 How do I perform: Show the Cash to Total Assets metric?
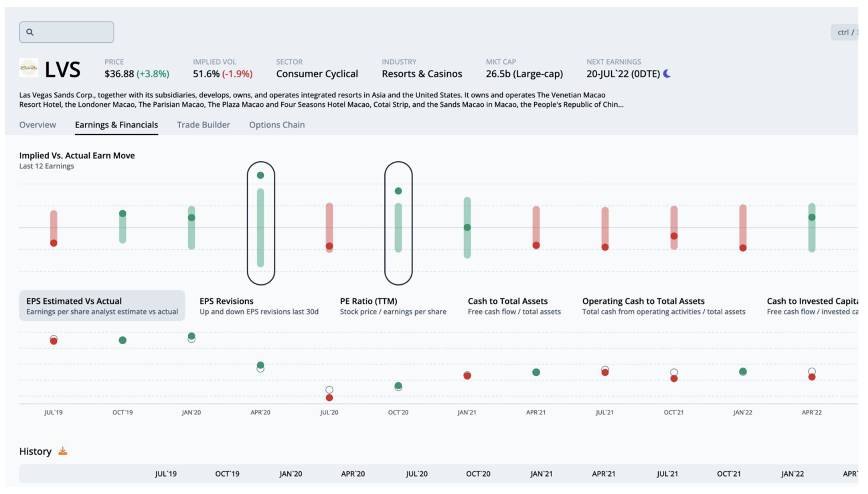(x=514, y=306)
